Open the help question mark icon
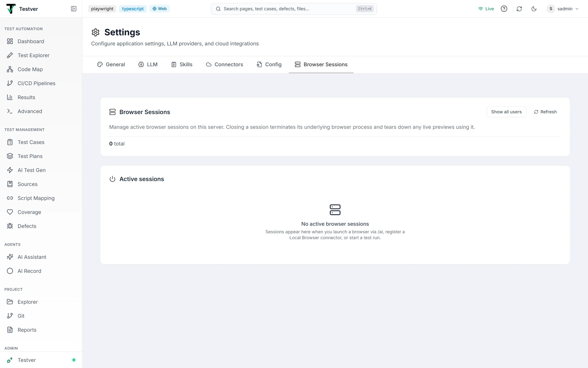Viewport: 588px width, 368px height. click(x=504, y=9)
